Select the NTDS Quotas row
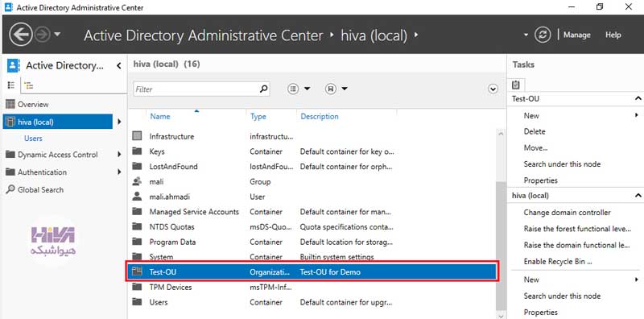Screen dimensions: 644x319 pos(312,226)
